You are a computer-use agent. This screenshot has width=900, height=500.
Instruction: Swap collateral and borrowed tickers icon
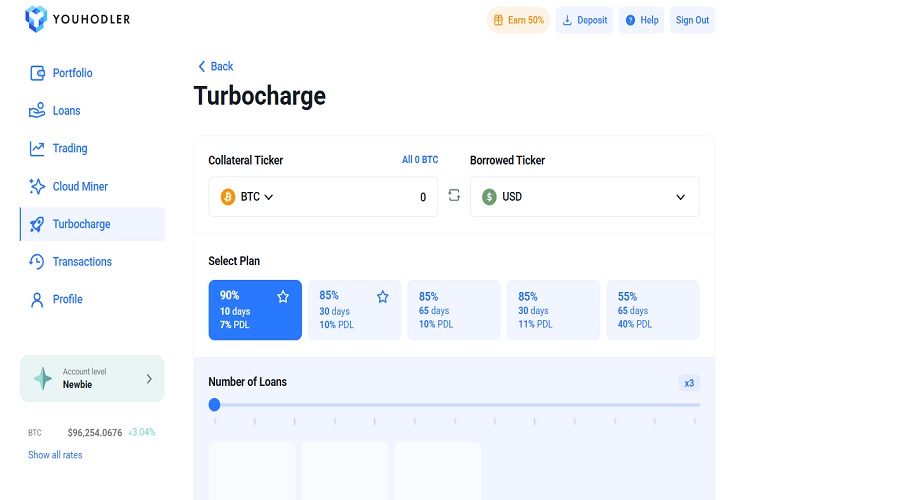[x=454, y=195]
